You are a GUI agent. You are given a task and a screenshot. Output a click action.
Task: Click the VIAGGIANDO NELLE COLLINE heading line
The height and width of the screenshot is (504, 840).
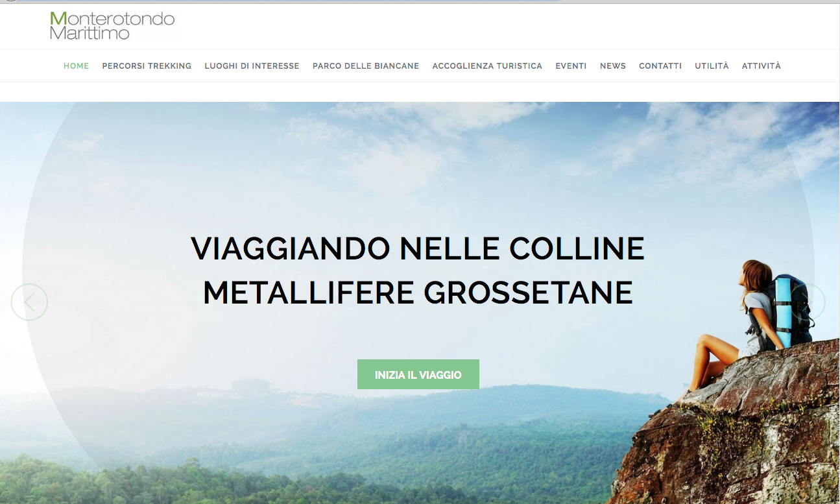tap(418, 248)
